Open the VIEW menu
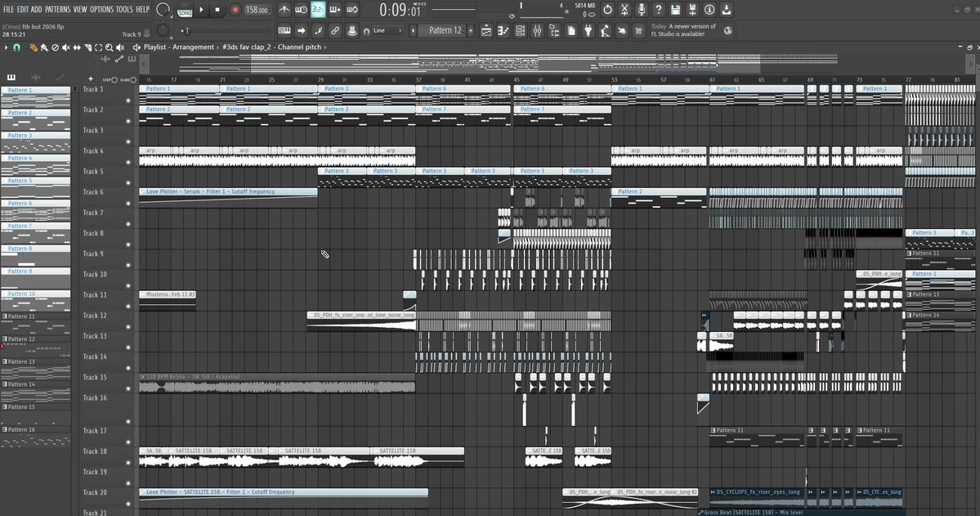The height and width of the screenshot is (516, 980). coord(80,9)
